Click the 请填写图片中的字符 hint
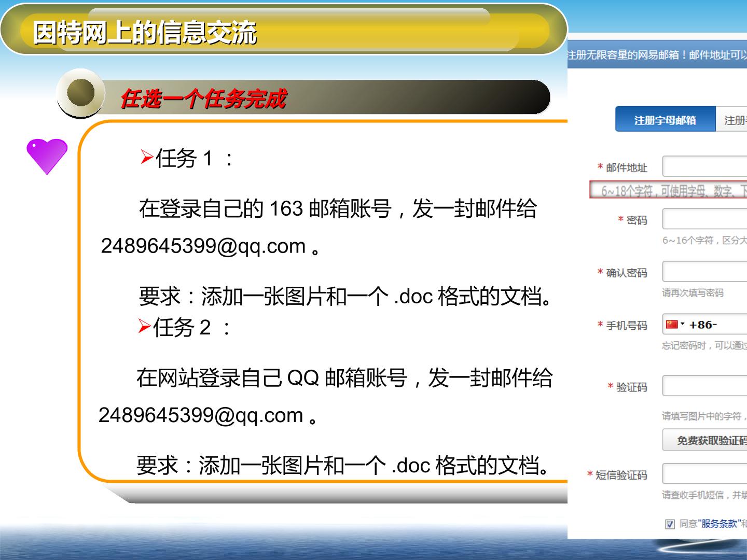This screenshot has width=747, height=560. click(704, 416)
